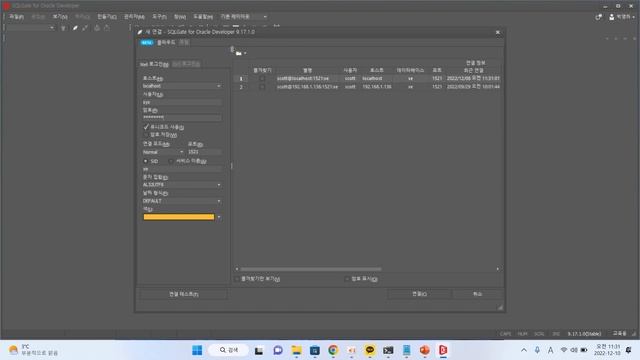This screenshot has width=640, height=360.
Task: Click the 취소 cancel button
Action: [477, 294]
